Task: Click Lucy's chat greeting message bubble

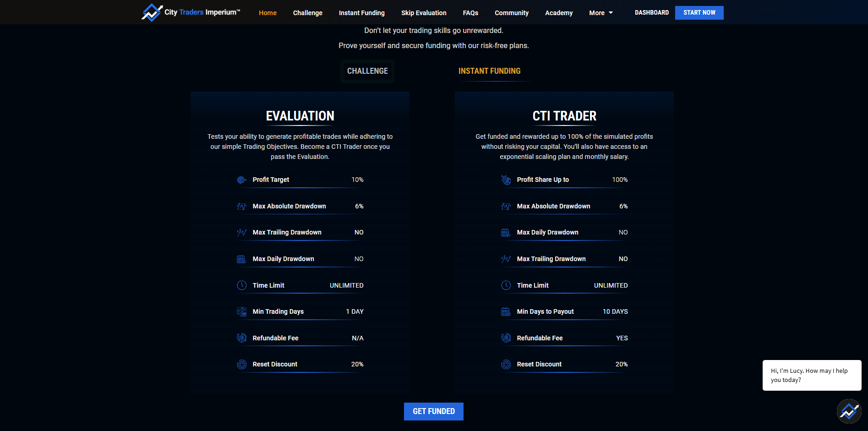Action: coord(812,375)
